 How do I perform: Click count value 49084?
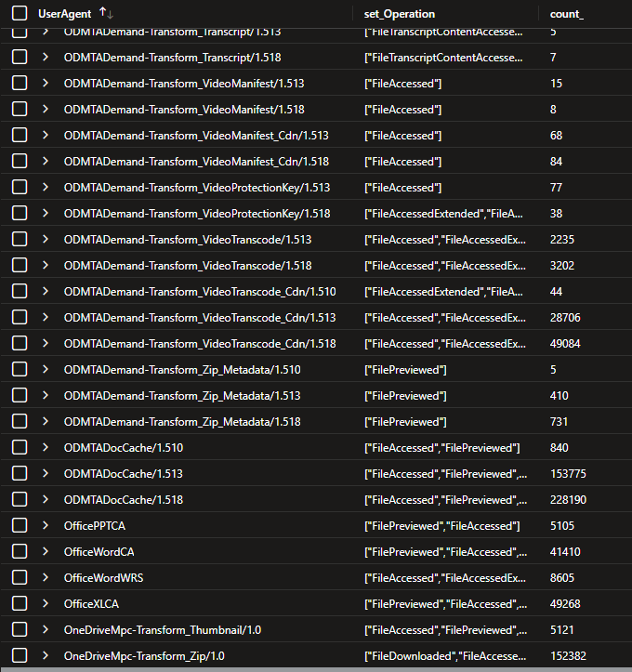pyautogui.click(x=565, y=343)
